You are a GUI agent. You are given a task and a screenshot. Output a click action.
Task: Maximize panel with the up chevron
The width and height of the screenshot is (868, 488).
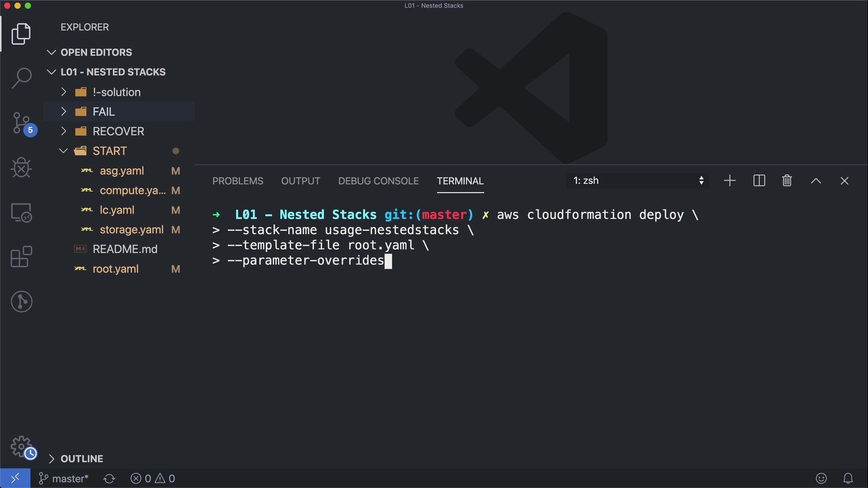coord(816,181)
